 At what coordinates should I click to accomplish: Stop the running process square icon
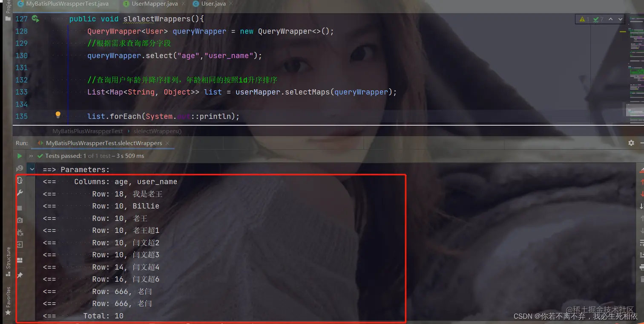tap(20, 208)
